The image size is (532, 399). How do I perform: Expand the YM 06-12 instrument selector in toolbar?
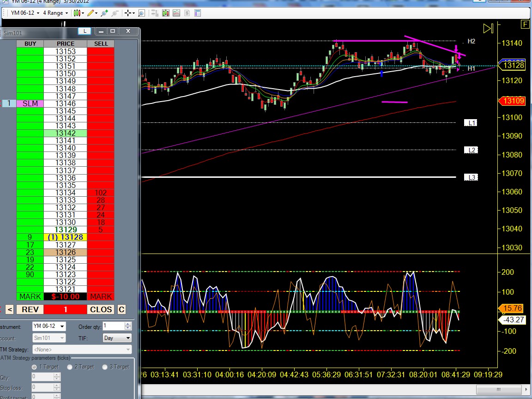click(25, 13)
